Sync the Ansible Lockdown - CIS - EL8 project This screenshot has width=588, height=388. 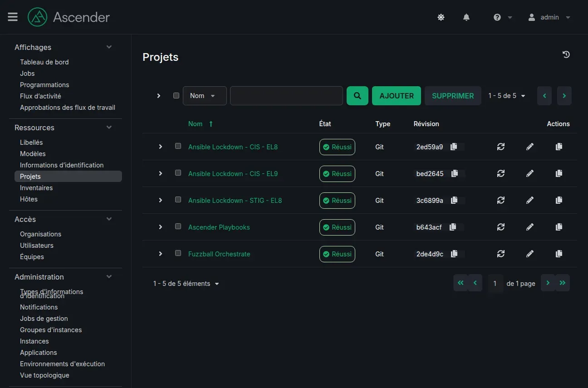coord(501,147)
